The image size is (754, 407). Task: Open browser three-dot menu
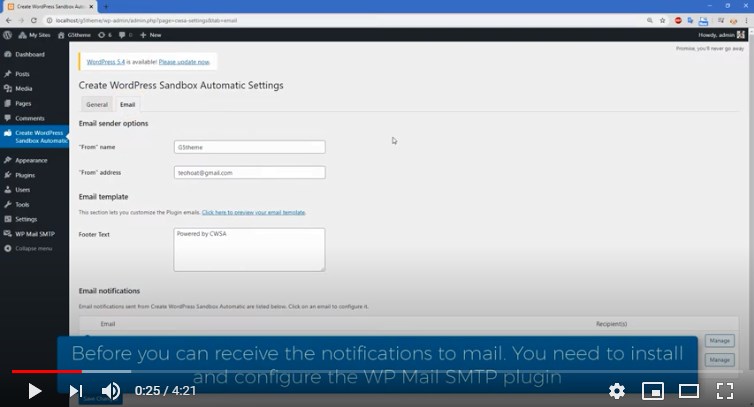point(747,20)
